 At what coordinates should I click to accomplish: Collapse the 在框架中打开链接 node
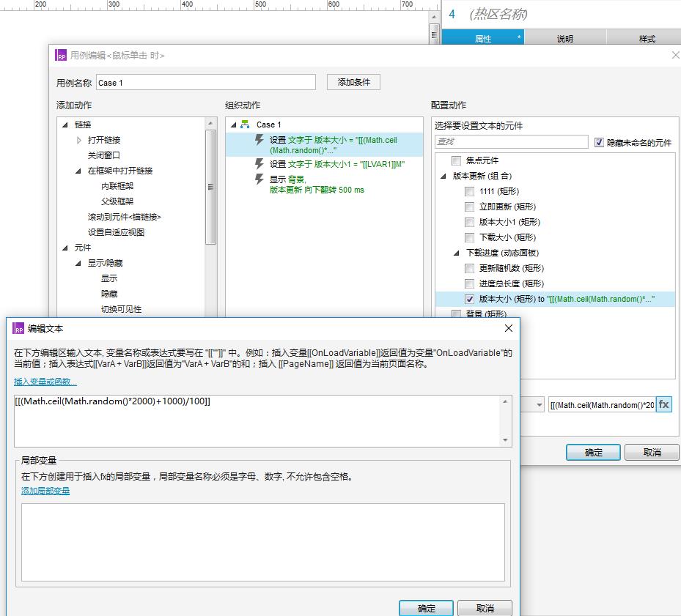78,171
